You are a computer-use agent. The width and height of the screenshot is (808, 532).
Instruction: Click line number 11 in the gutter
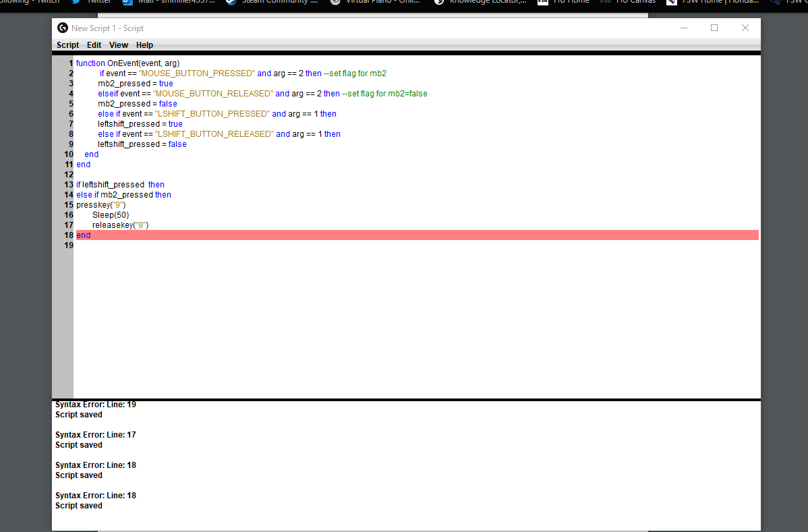[69, 165]
